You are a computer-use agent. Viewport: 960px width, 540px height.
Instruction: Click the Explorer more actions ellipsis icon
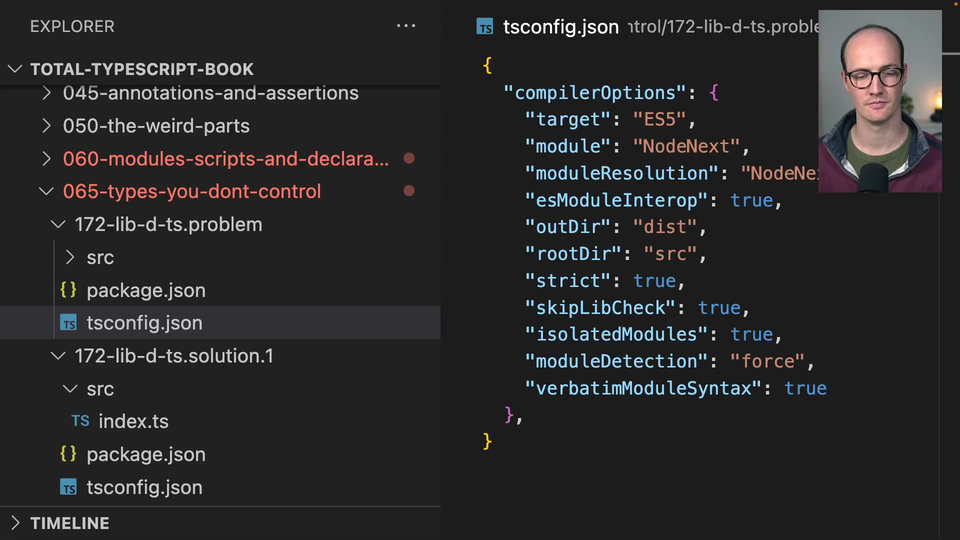tap(406, 26)
